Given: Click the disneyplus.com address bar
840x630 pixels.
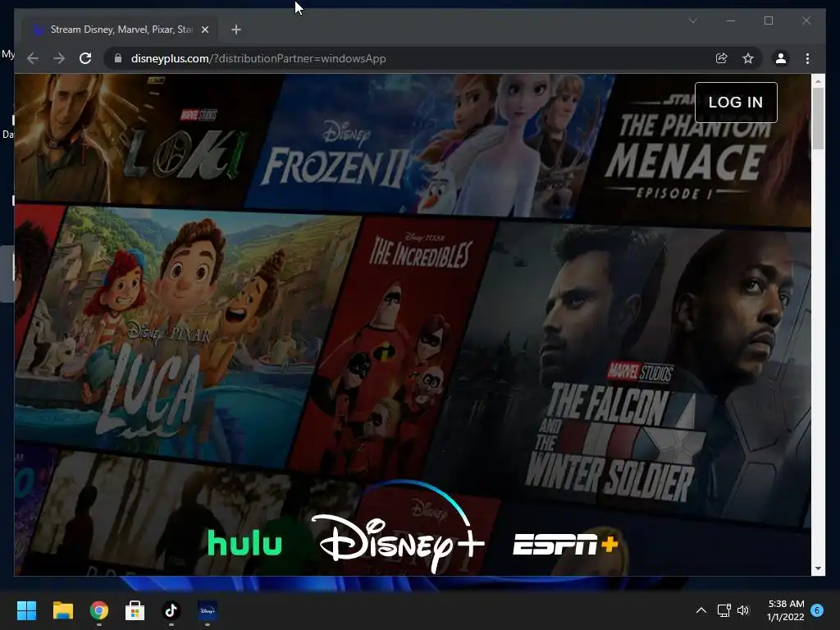Looking at the screenshot, I should (x=413, y=58).
